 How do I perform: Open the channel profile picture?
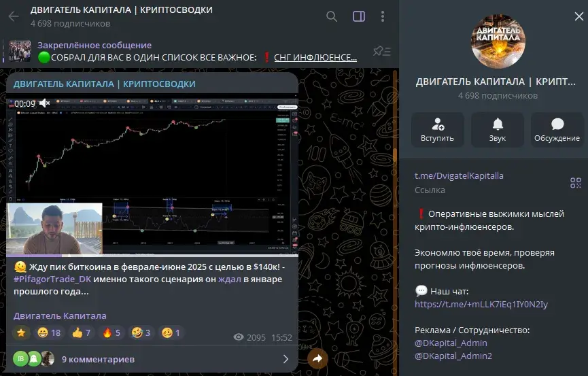[x=498, y=41]
